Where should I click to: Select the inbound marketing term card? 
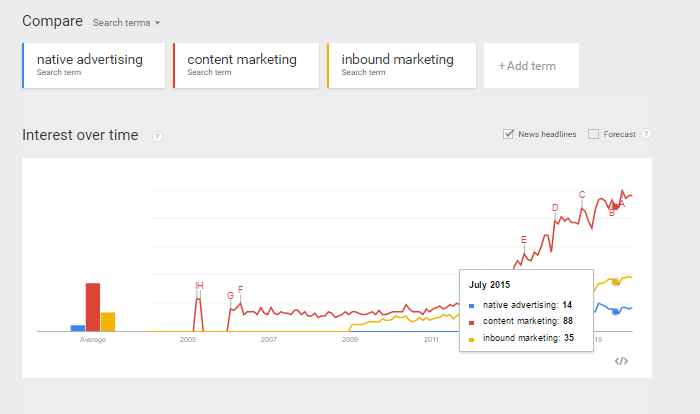click(x=402, y=65)
